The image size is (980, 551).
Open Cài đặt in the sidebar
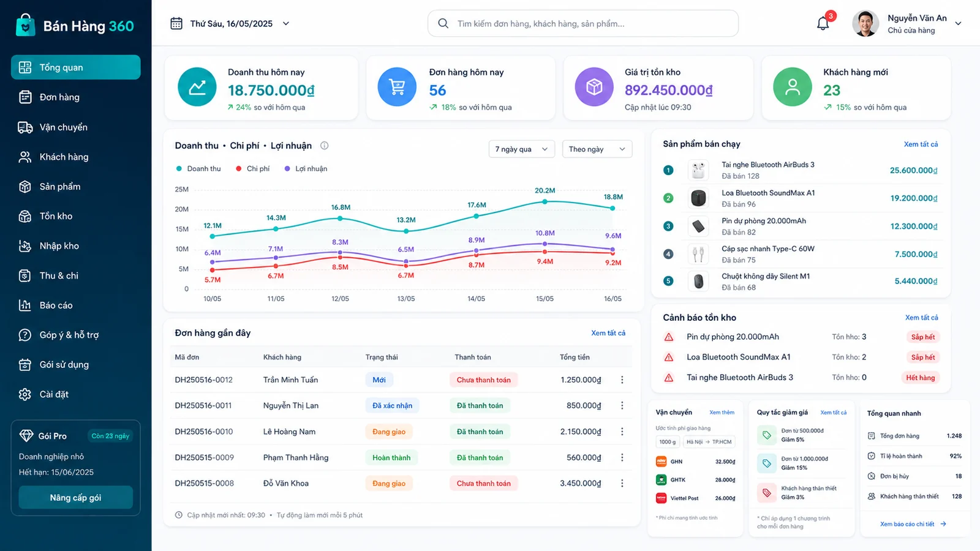click(x=76, y=394)
